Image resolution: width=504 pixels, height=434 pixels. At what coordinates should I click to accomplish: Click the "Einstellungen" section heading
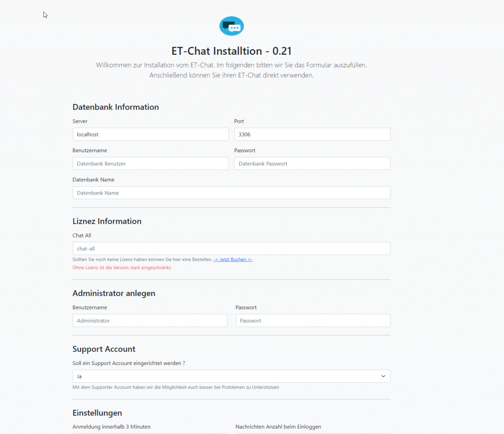coord(97,413)
